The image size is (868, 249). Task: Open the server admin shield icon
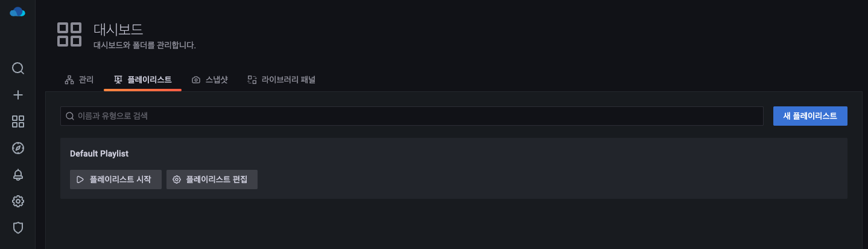pos(18,228)
